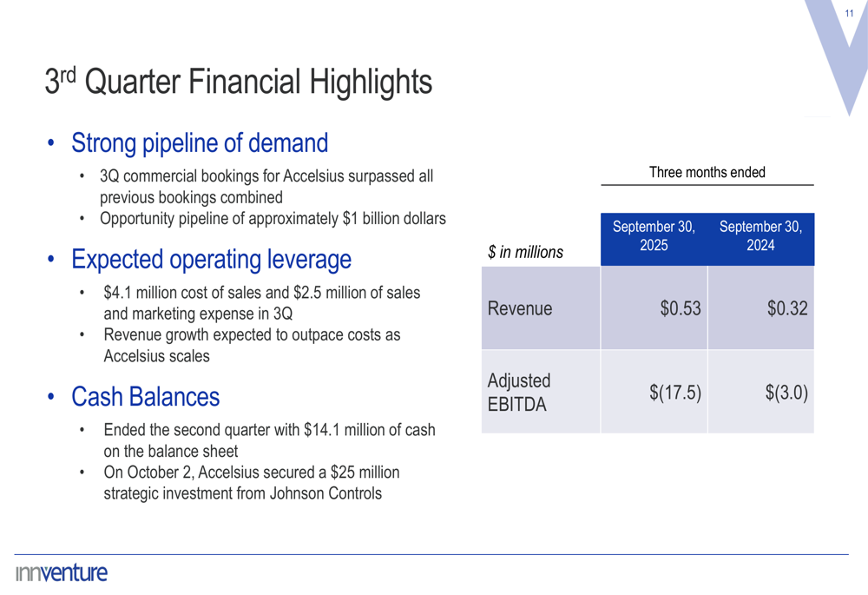Viewport: 868px width, 595px height.
Task: Select the September 30, 2025 column header
Action: click(654, 236)
